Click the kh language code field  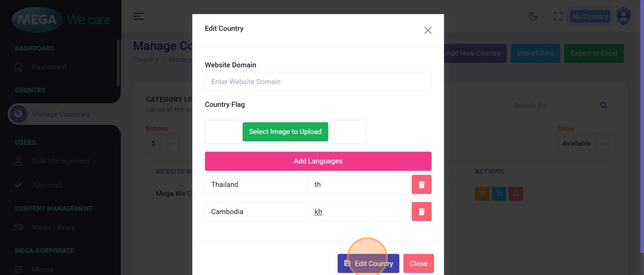tap(359, 212)
